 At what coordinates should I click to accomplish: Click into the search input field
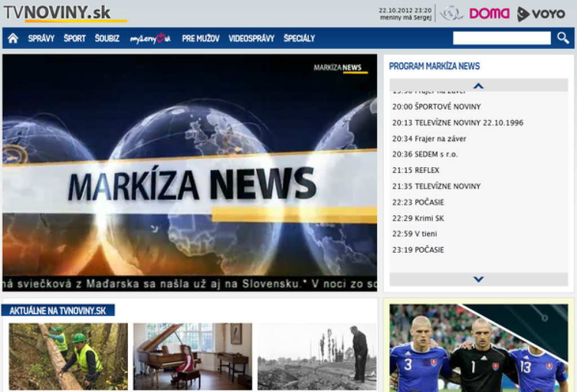[x=501, y=38]
